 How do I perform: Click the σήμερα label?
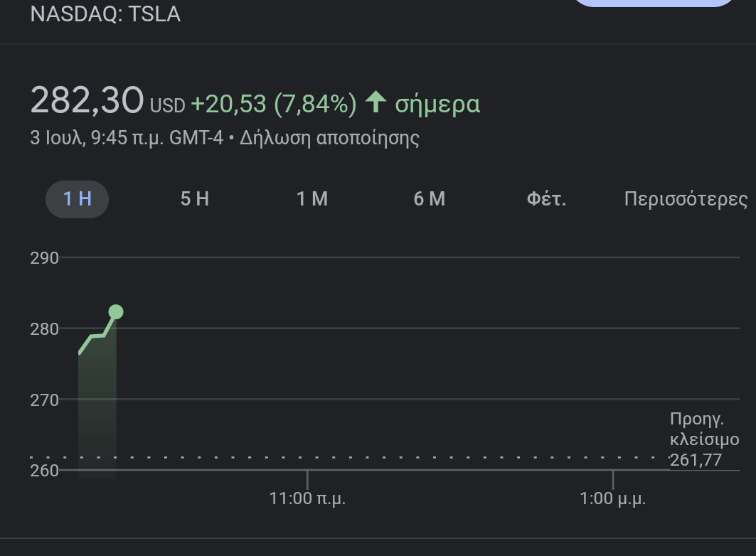coord(437,105)
